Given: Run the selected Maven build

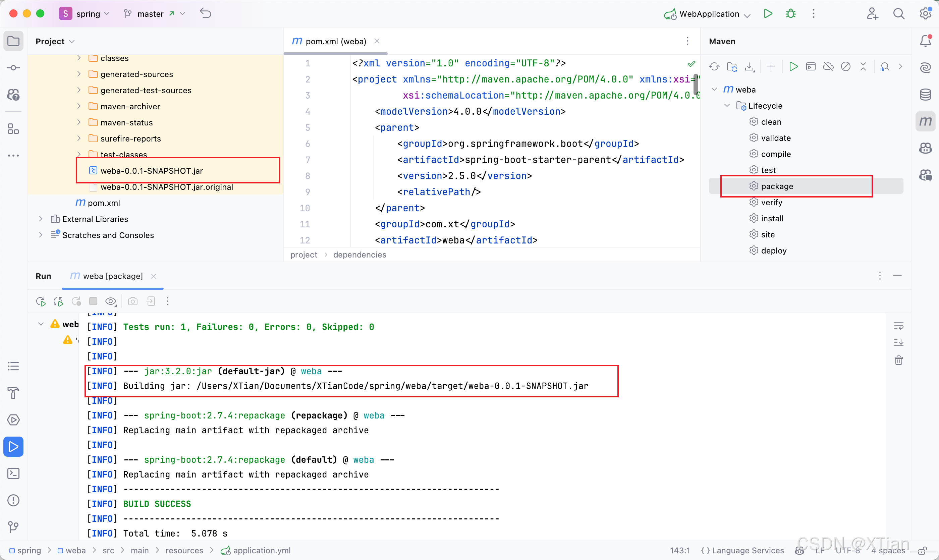Looking at the screenshot, I should tap(793, 67).
